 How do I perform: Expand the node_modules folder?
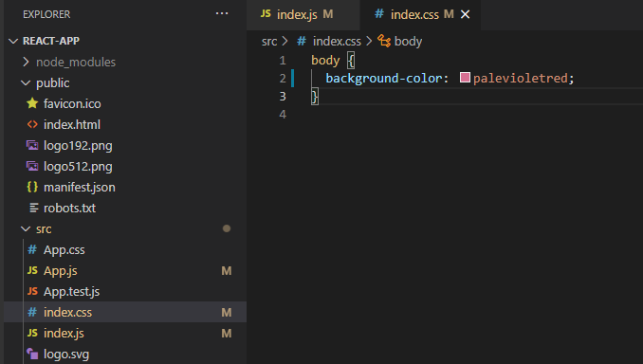(26, 62)
